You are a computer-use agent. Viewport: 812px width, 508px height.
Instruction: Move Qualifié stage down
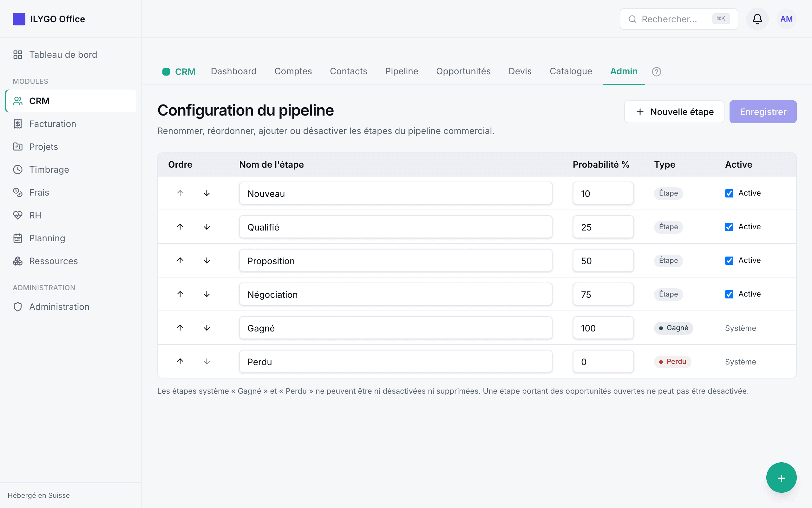[x=207, y=227]
